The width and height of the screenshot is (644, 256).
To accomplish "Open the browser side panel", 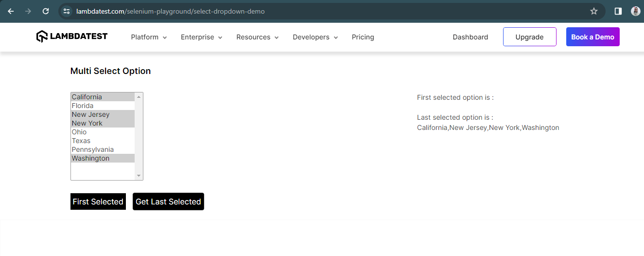I will pos(618,11).
